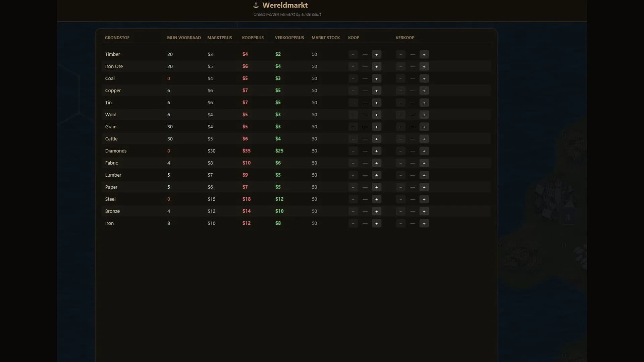Lower Copper buy amount
Image resolution: width=644 pixels, height=362 pixels.
click(x=353, y=90)
